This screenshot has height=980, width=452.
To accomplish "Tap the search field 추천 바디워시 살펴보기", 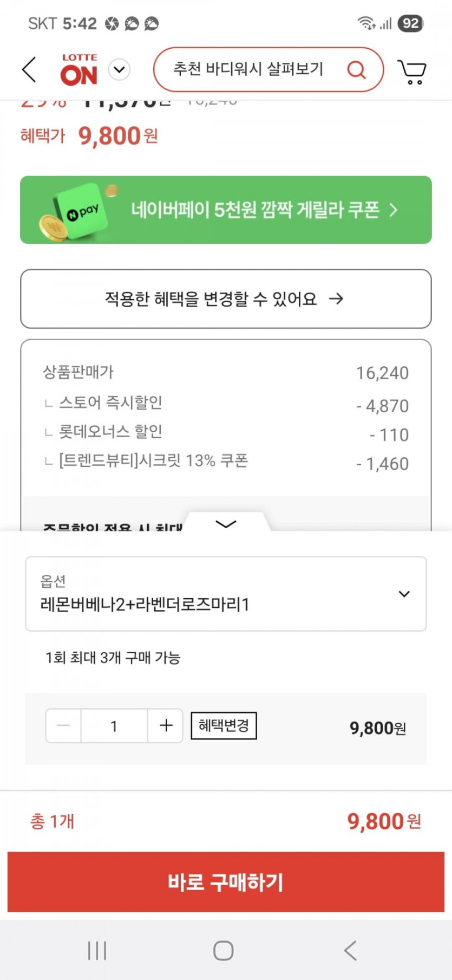I will point(248,69).
